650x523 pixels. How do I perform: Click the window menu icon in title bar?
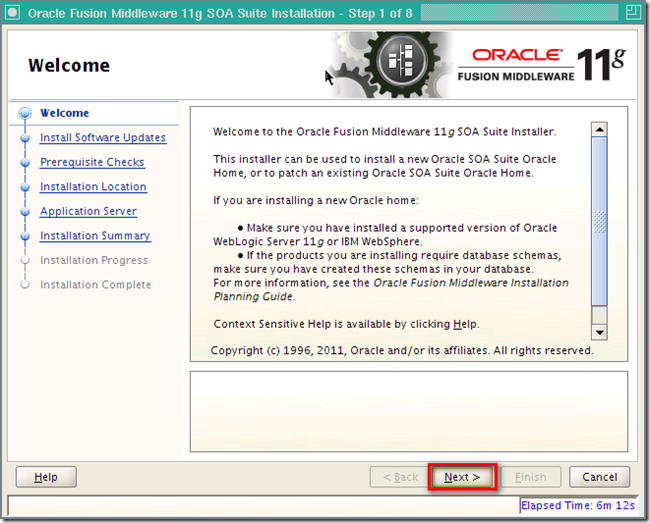[12, 12]
